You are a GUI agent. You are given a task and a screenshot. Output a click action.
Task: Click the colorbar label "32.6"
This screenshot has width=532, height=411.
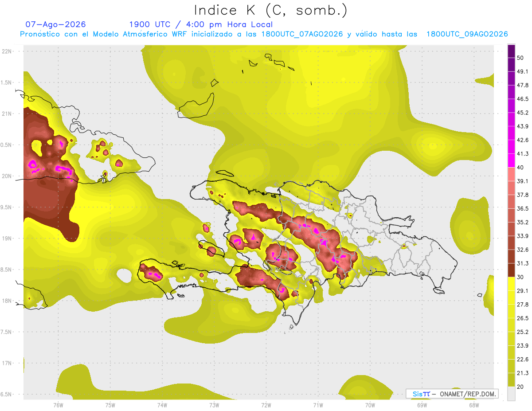click(523, 250)
